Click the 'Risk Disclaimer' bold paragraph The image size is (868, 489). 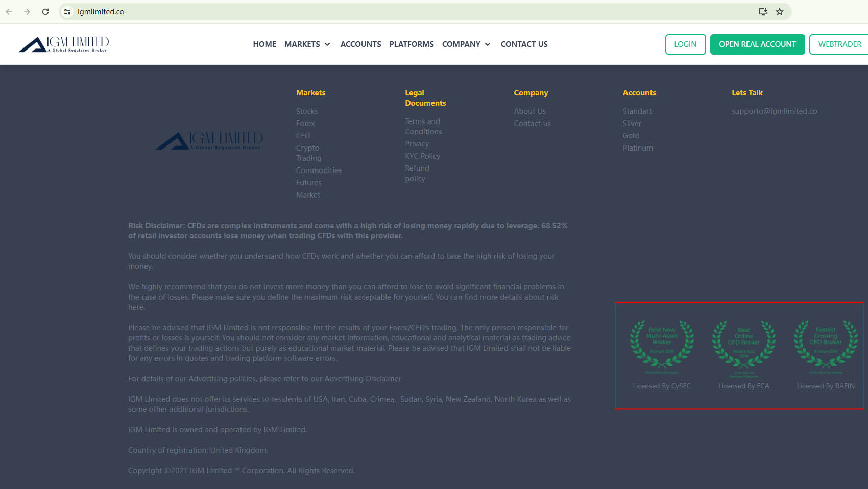click(348, 231)
